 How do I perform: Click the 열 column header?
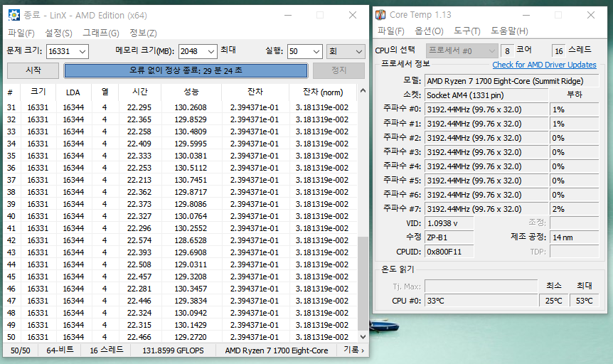pos(105,92)
